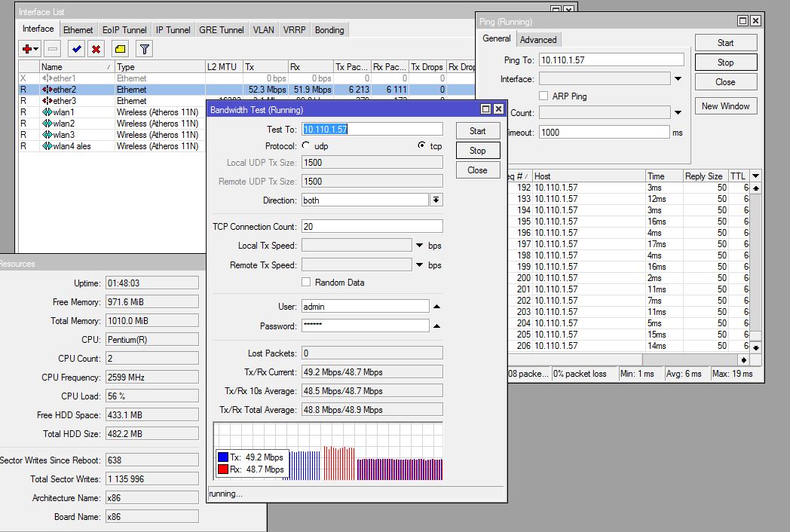Click the red X Disable icon
This screenshot has width=790, height=532.
96,49
